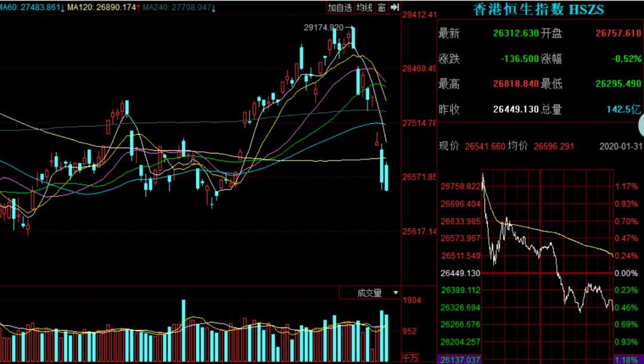This screenshot has height=364, width=644.
Task: Select the MA240 value label
Action: click(179, 7)
